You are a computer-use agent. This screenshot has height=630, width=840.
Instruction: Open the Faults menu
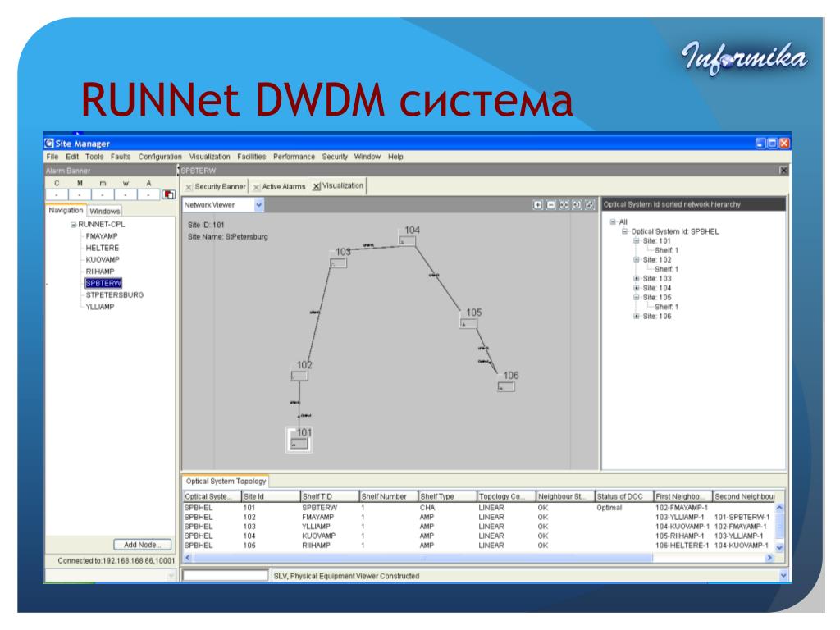pyautogui.click(x=121, y=157)
